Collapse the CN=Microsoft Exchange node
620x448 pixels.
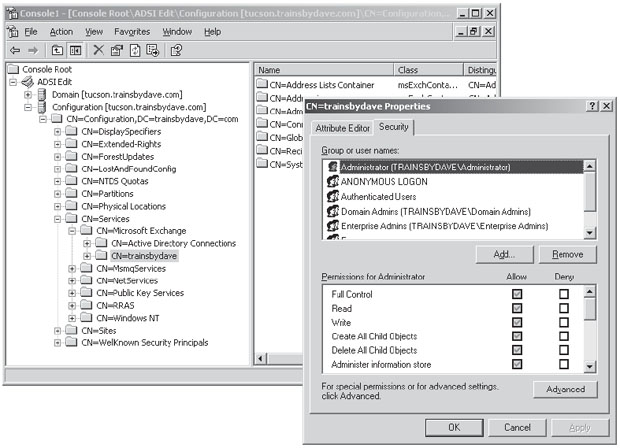coord(72,231)
